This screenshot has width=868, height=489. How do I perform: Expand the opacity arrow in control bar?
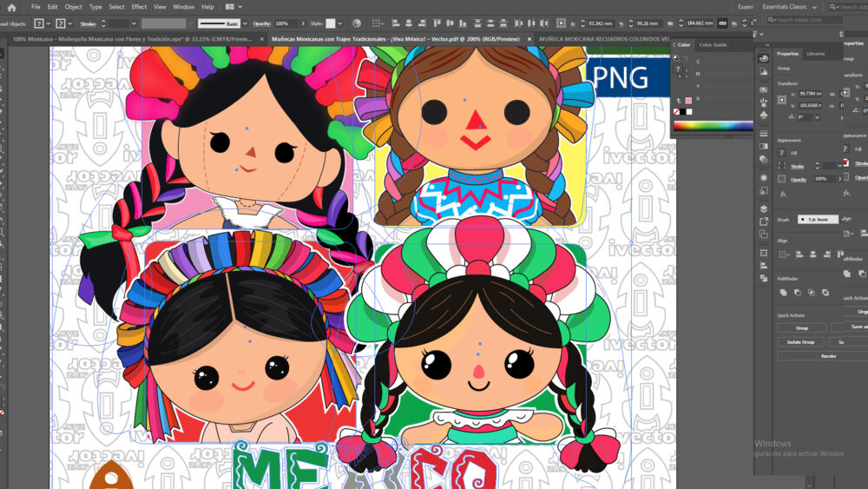click(303, 23)
